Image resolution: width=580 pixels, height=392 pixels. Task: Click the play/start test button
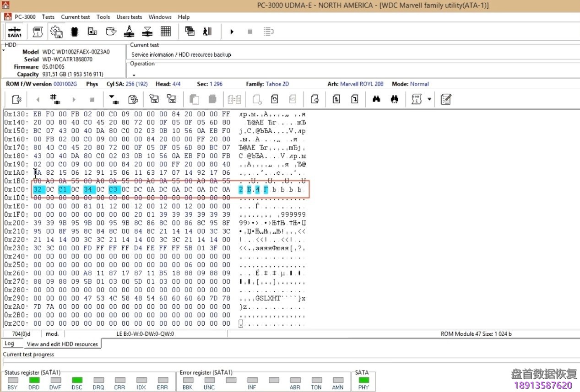click(232, 32)
